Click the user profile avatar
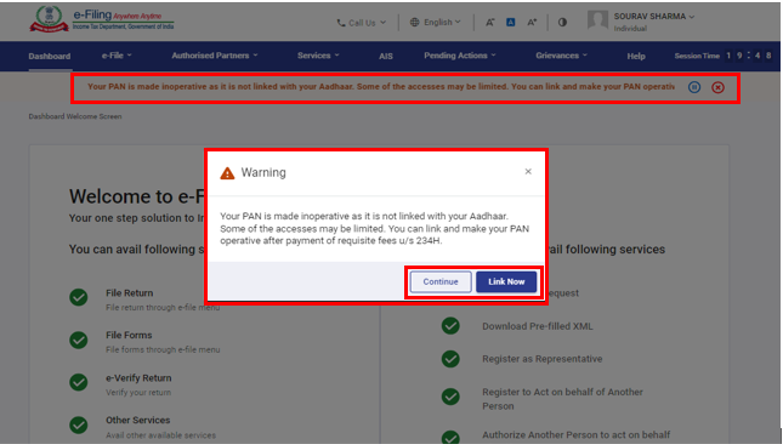This screenshot has height=444, width=783. [598, 21]
